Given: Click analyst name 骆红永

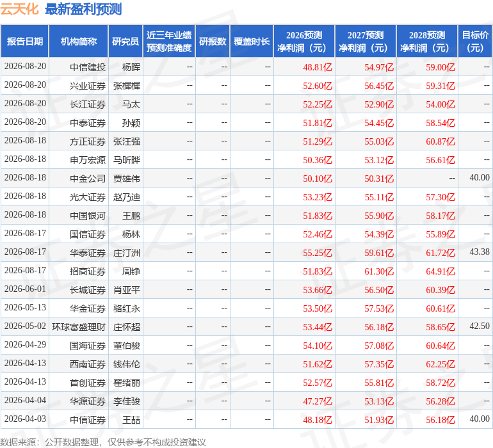Looking at the screenshot, I should coord(127,308).
